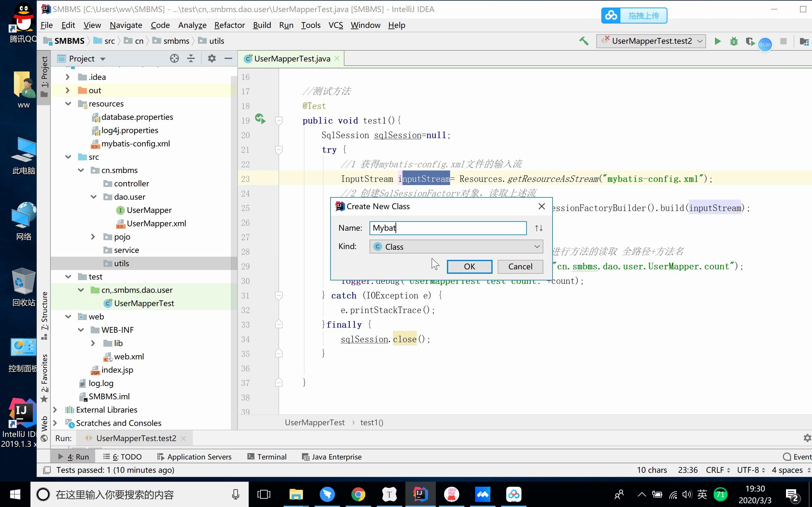Click the TODO tab in bottom bar
The image size is (812, 507).
(125, 456)
